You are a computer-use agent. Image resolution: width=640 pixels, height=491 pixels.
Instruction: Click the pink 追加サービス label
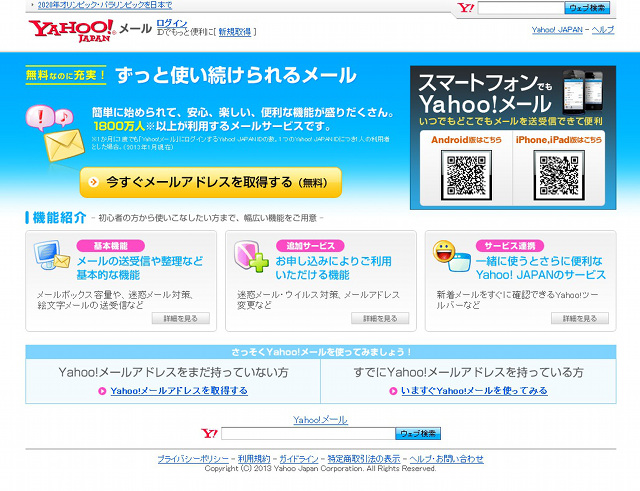click(x=310, y=246)
